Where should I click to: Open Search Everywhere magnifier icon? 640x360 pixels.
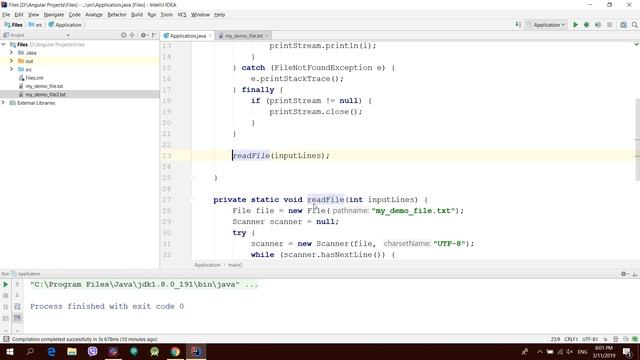(635, 25)
